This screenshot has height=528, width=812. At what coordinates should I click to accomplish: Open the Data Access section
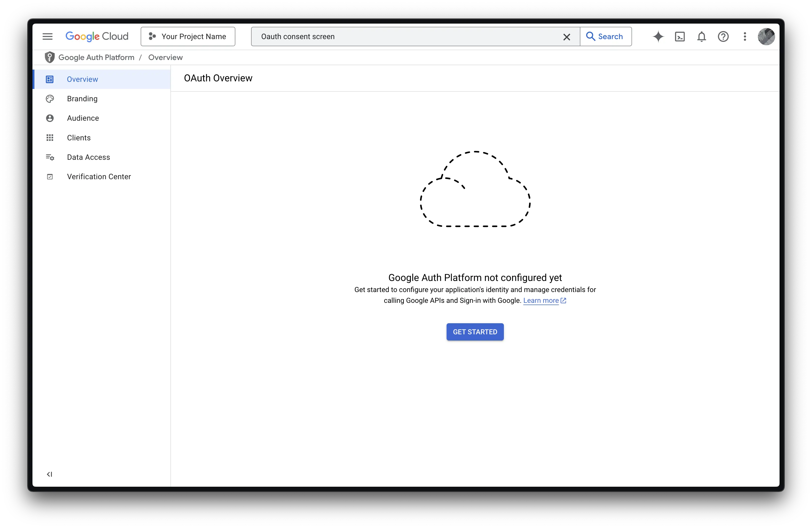pos(102,157)
